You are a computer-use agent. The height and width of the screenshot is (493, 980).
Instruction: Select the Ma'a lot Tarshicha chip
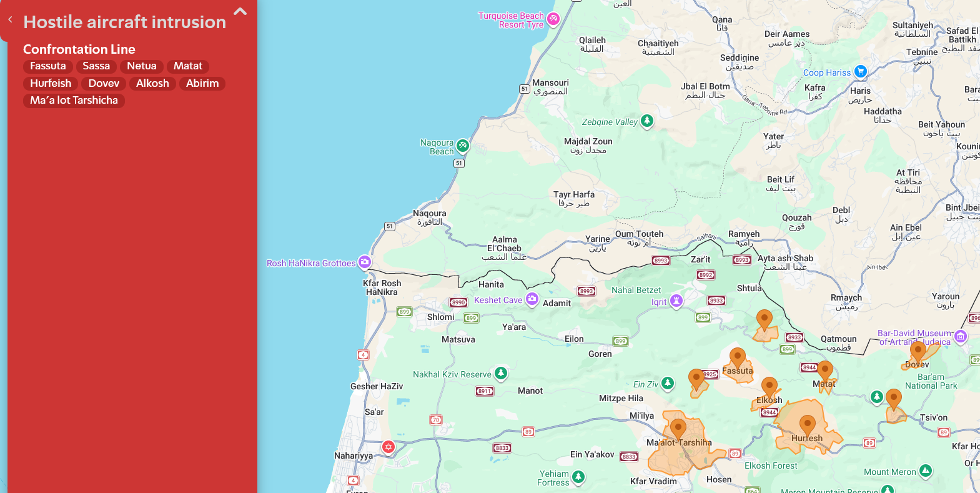pos(74,101)
